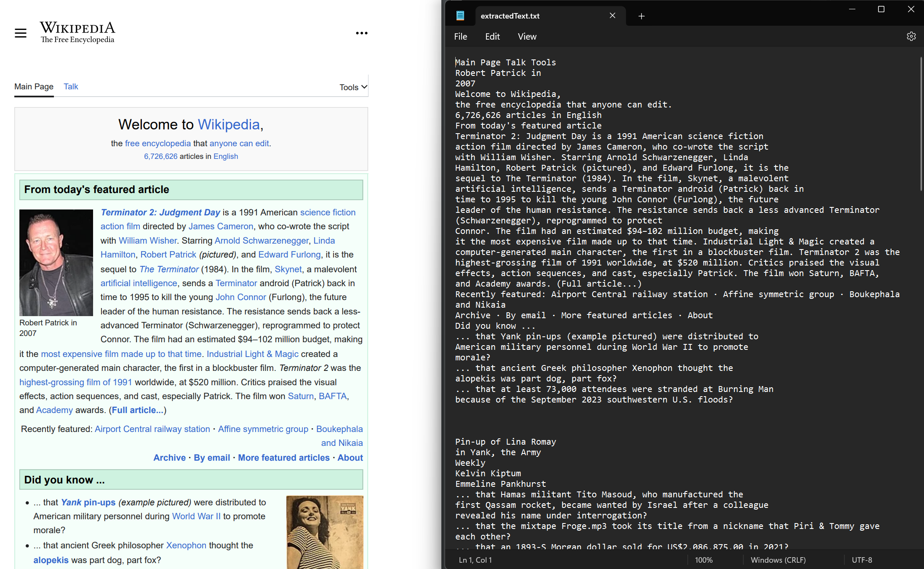
Task: Minimize the Notepad window
Action: [852, 9]
